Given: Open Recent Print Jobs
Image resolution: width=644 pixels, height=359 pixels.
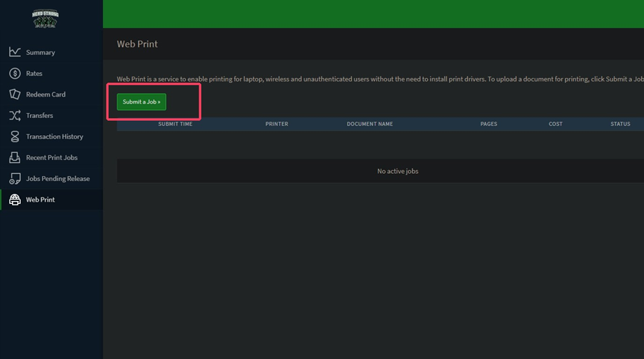Looking at the screenshot, I should pyautogui.click(x=52, y=157).
